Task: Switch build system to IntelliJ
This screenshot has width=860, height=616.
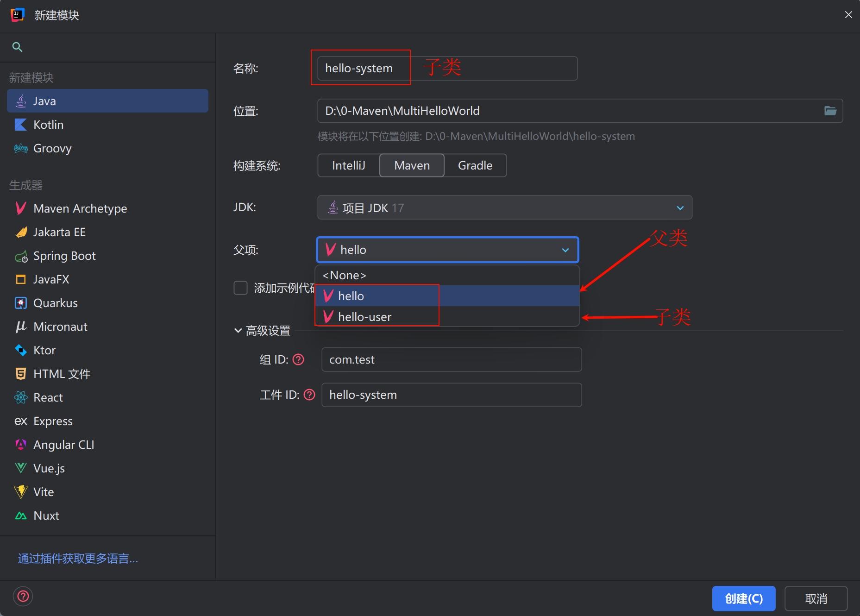Action: click(348, 165)
